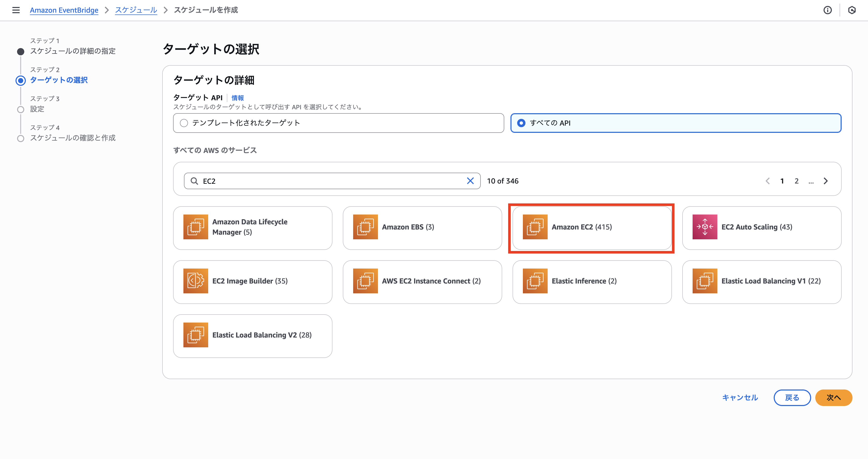868x459 pixels.
Task: Click the AWS EC2 Instance Connect icon
Action: point(365,281)
